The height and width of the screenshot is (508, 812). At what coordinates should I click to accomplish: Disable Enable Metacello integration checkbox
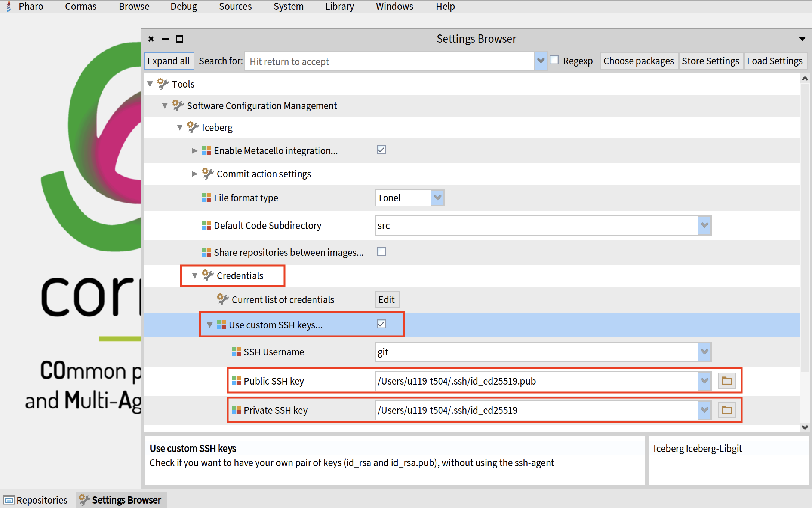381,150
